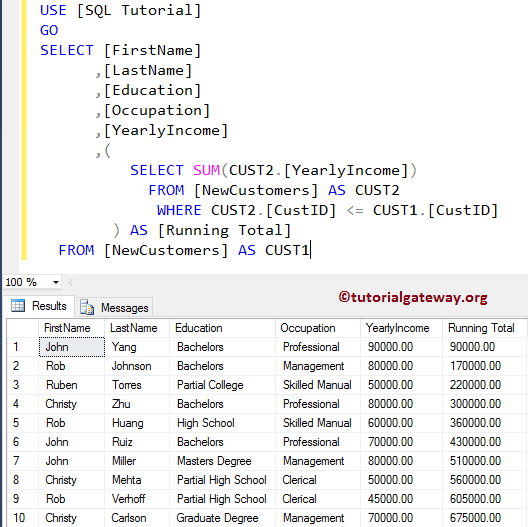Select row header number 10
The width and height of the screenshot is (528, 527).
(x=22, y=518)
